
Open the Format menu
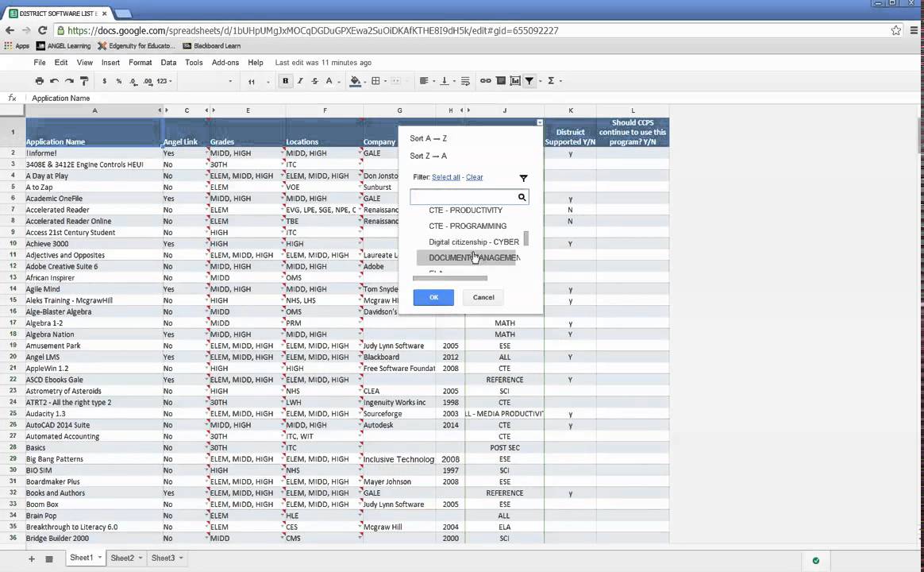[x=141, y=63]
